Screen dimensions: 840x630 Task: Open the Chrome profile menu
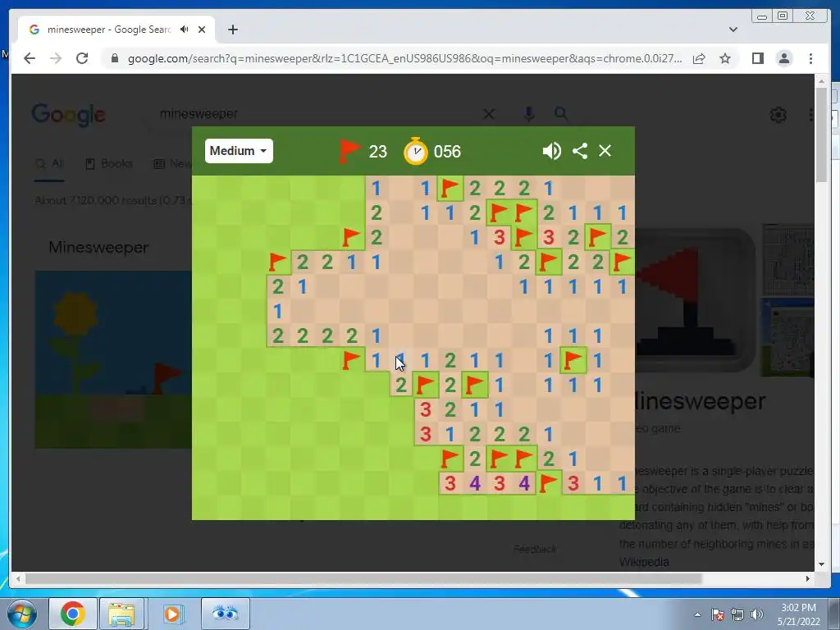click(784, 58)
